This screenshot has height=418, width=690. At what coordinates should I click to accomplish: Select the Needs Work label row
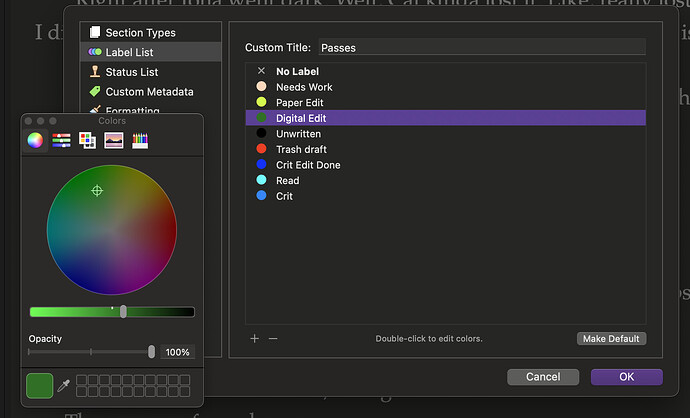tap(446, 87)
